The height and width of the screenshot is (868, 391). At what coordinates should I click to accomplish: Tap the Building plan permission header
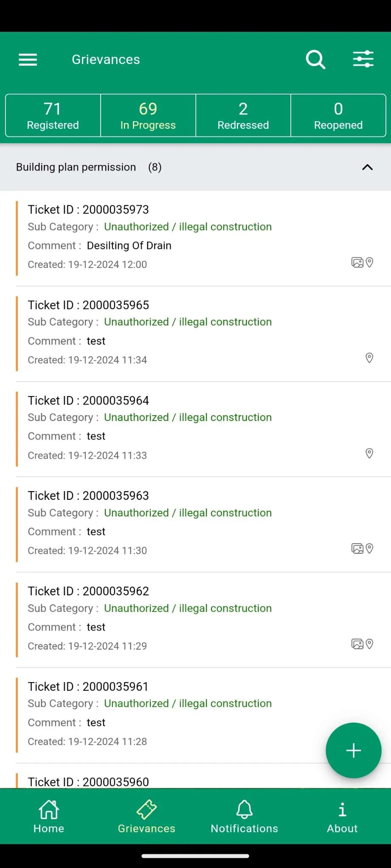pos(195,167)
